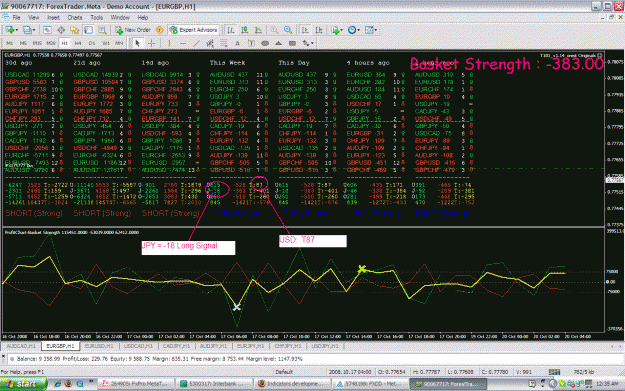Image resolution: width=625 pixels, height=391 pixels.
Task: Switch to the AUDCAD,H1 chart tab
Action: click(x=21, y=346)
